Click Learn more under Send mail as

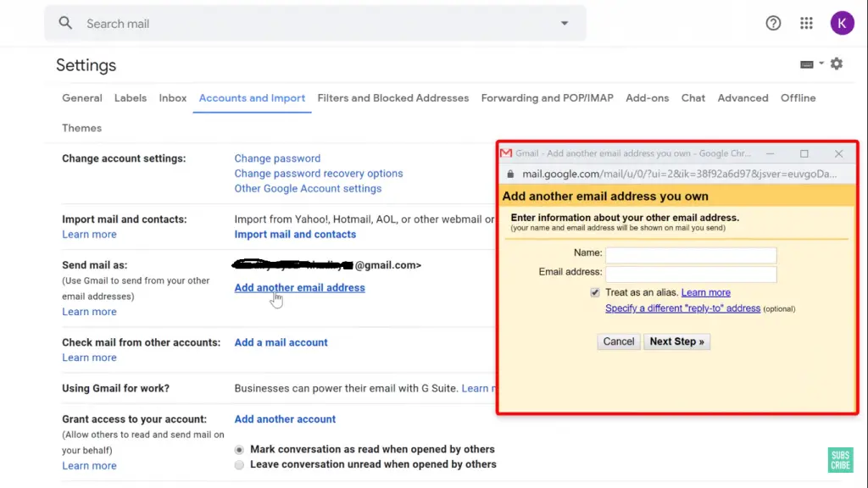(89, 312)
